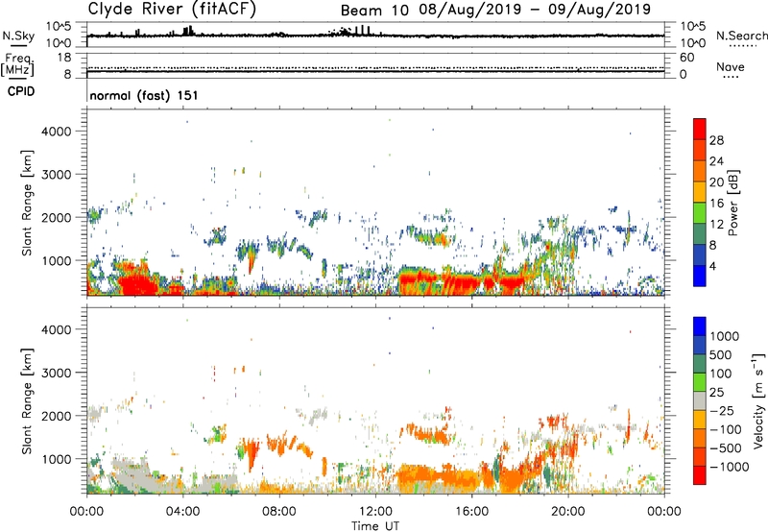Click the 'Power [dB]' color bar label
The height and width of the screenshot is (532, 768).
(x=733, y=203)
